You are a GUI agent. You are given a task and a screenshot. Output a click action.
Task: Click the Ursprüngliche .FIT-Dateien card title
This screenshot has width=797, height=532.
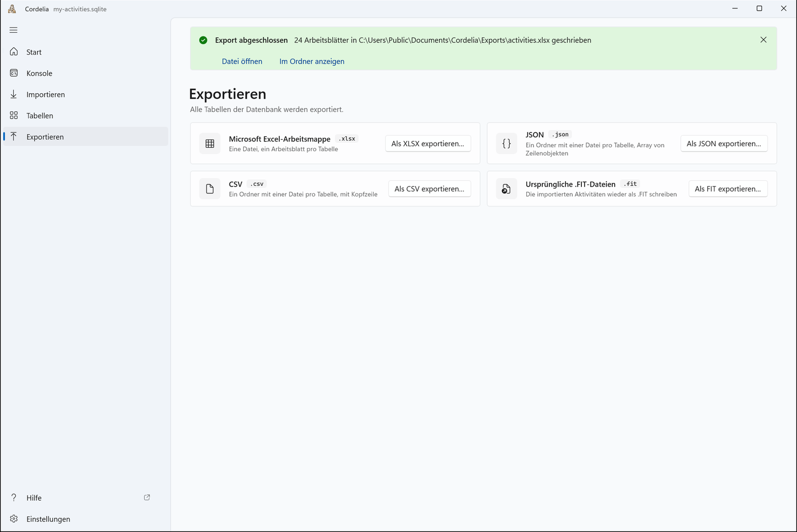point(571,184)
